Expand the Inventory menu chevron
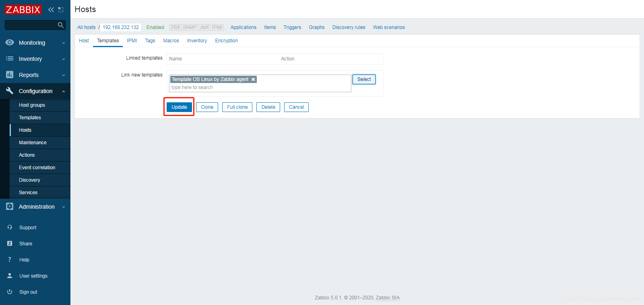The height and width of the screenshot is (305, 644). 64,59
